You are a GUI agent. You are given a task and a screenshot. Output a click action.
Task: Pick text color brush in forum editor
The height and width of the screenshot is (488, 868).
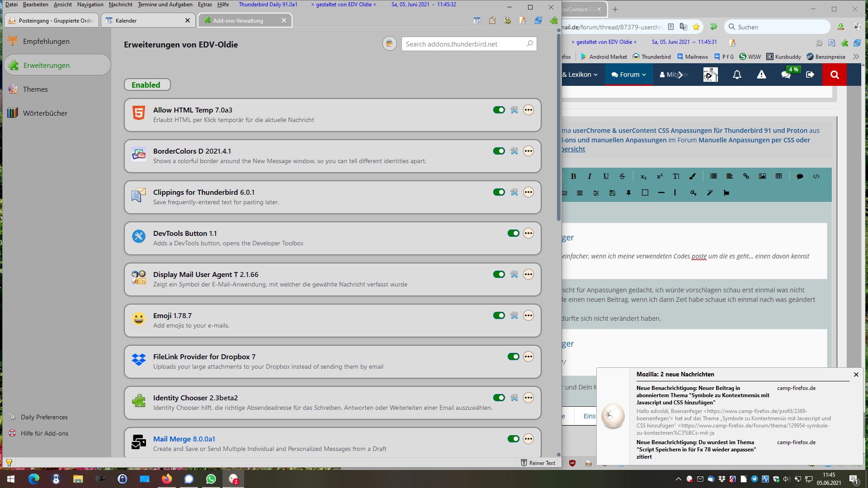pos(692,176)
